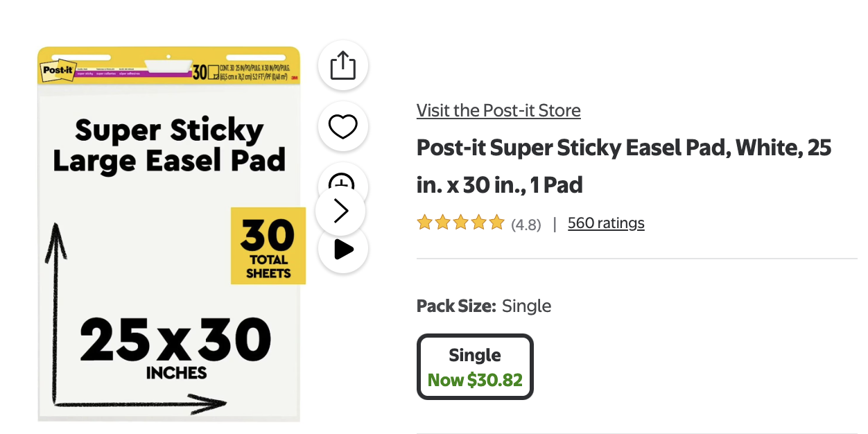Open the 560 ratings link
The height and width of the screenshot is (434, 868).
(606, 223)
